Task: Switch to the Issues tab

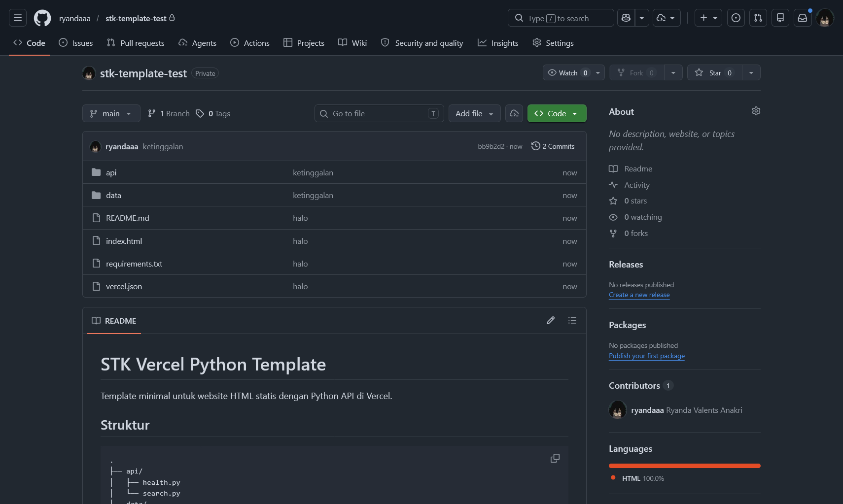Action: tap(76, 43)
